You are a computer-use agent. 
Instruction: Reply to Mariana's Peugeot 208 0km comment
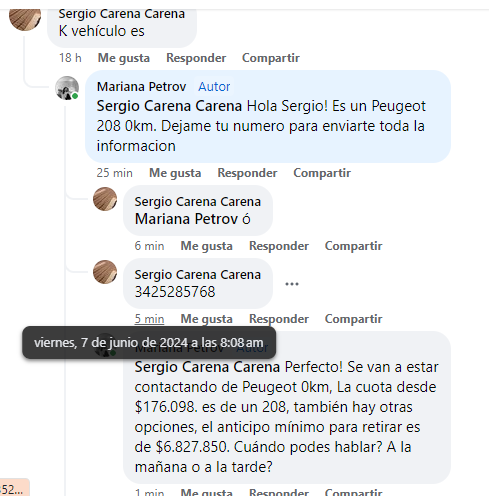tap(247, 173)
